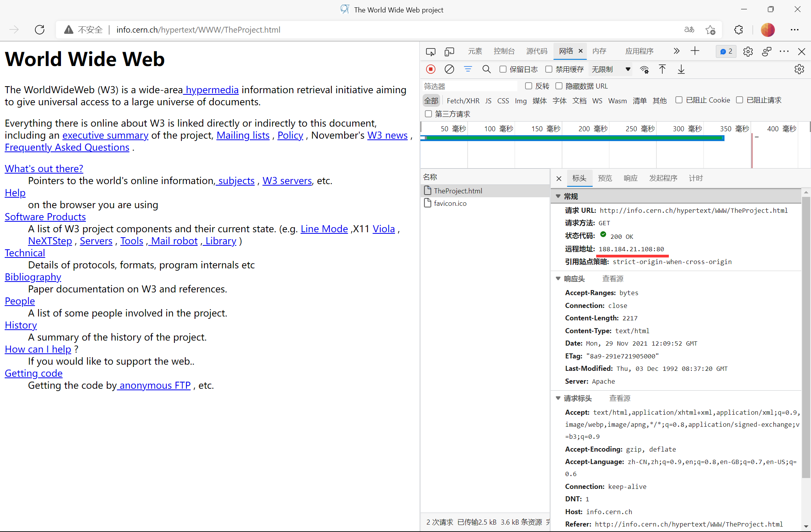The height and width of the screenshot is (532, 811).
Task: Click the 筛选器 filter input field
Action: click(469, 86)
